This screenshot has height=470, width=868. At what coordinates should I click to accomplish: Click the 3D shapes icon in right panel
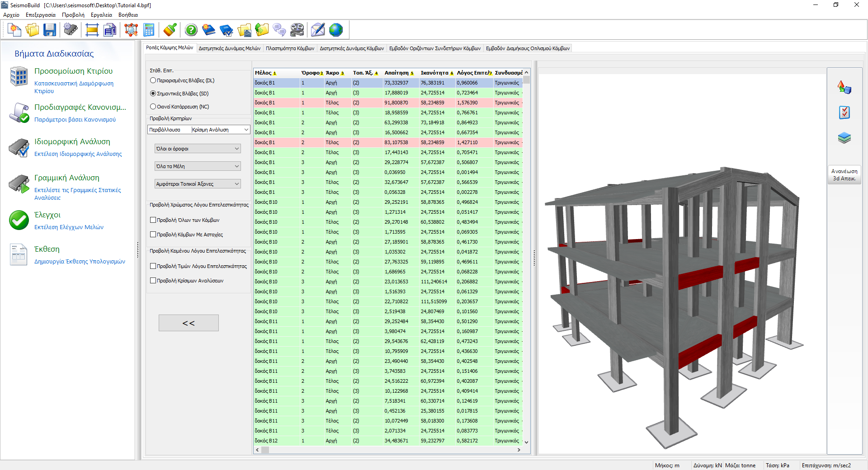tap(844, 87)
